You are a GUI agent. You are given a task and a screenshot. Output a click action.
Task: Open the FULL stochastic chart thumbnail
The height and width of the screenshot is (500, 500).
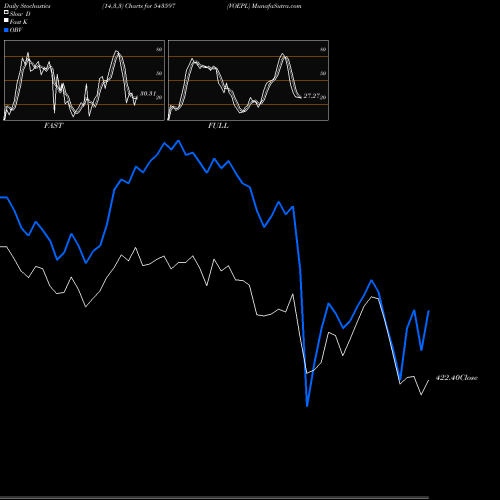(248, 80)
